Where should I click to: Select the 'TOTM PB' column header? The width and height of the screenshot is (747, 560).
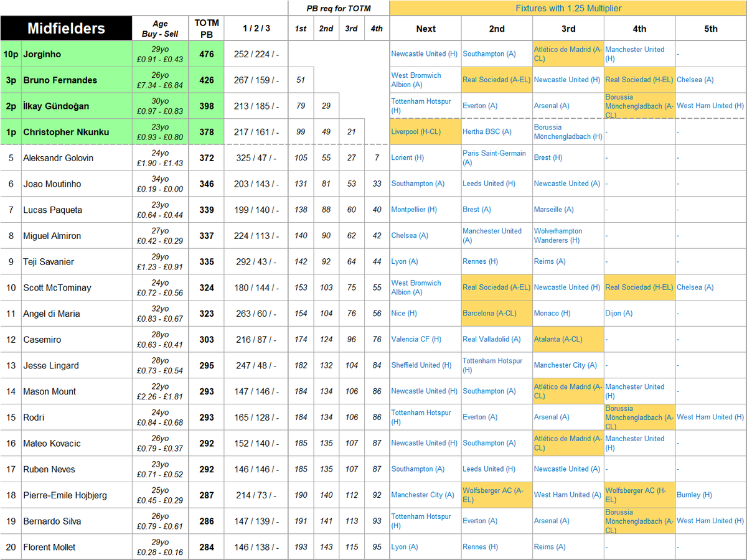206,29
